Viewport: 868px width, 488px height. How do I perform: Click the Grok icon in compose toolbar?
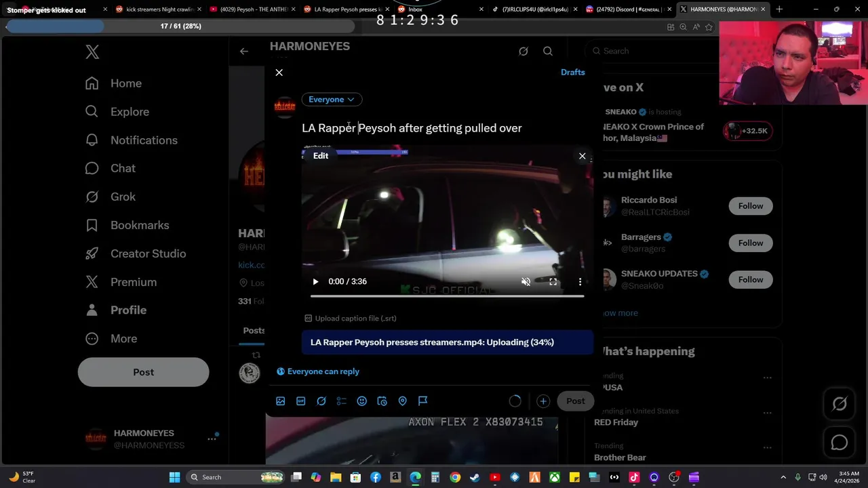click(321, 401)
